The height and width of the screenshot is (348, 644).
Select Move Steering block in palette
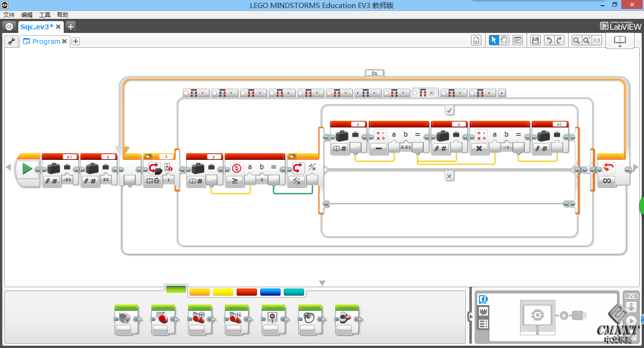point(200,320)
